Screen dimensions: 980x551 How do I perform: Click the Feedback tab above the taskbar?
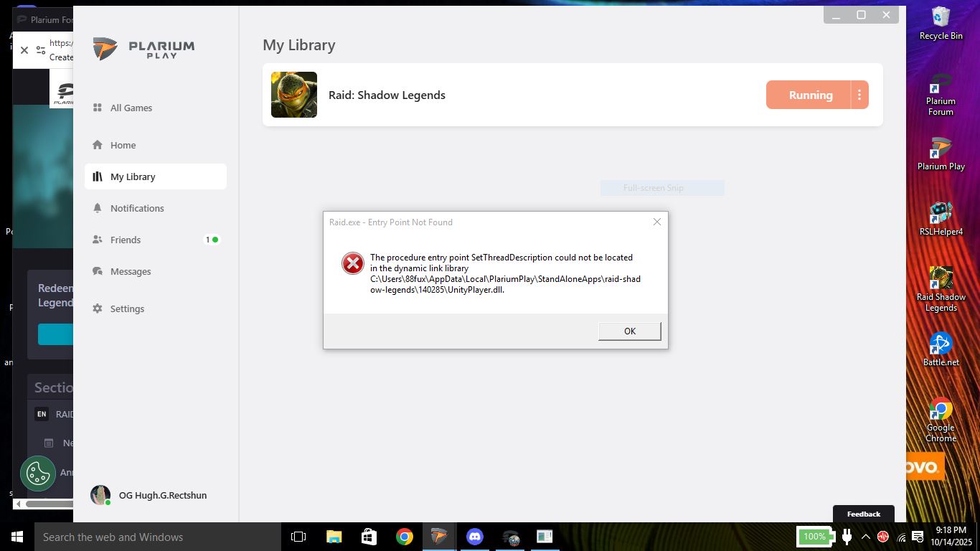[x=863, y=514]
